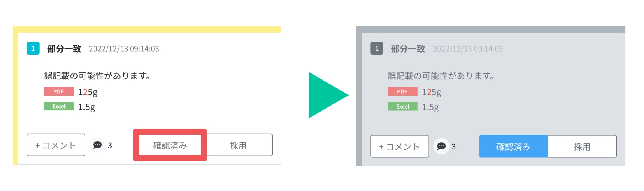Toggle off the blue 確認済み button
The height and width of the screenshot is (191, 644).
(x=513, y=146)
